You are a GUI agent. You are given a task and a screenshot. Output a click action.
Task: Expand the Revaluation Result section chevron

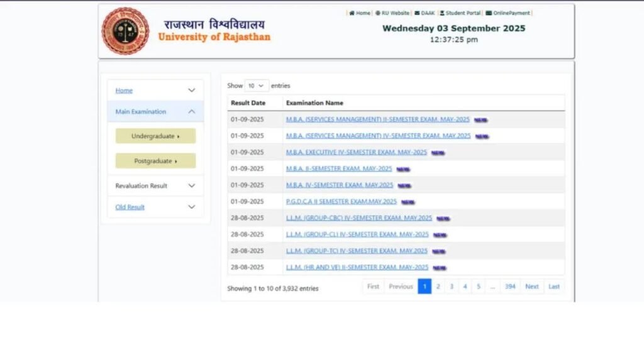[x=191, y=185]
